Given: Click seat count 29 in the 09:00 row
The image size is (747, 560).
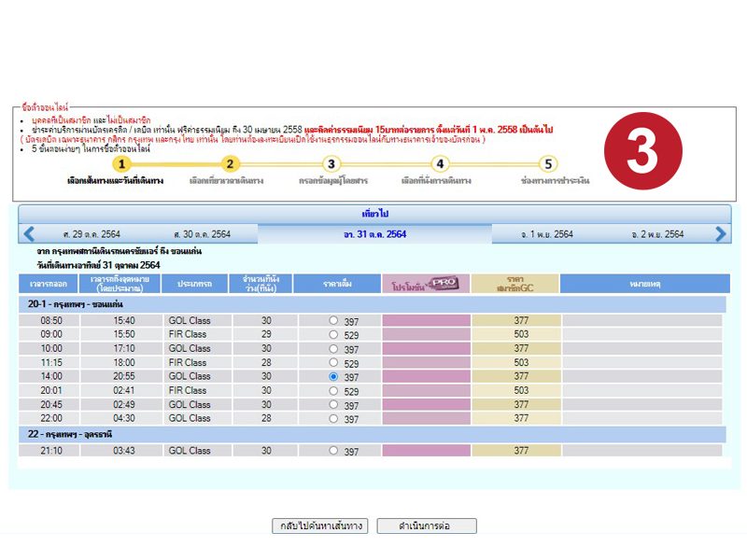Looking at the screenshot, I should 266,334.
